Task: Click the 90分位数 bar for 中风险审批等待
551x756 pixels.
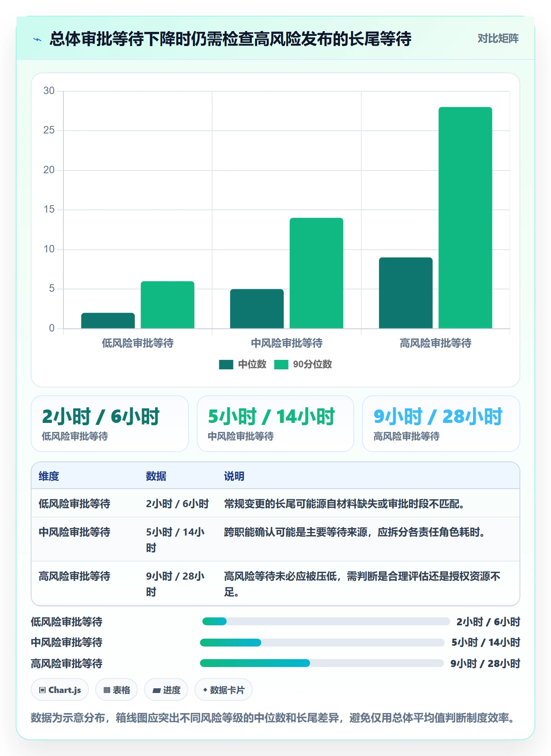Action: coord(316,273)
